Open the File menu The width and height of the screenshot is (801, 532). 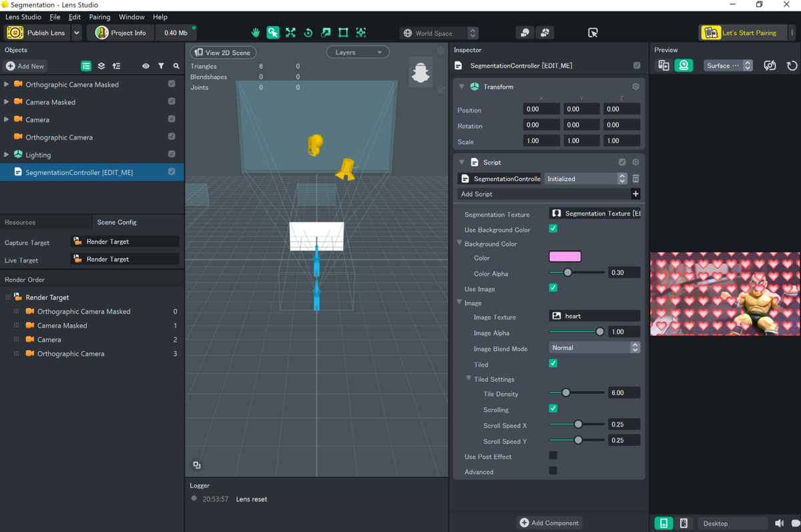55,17
